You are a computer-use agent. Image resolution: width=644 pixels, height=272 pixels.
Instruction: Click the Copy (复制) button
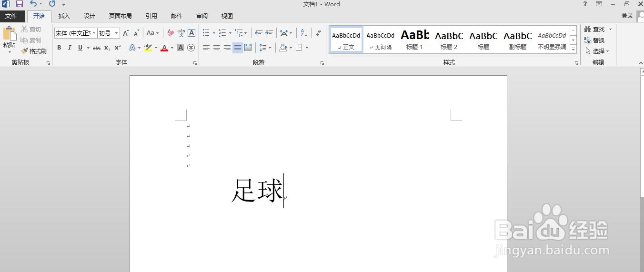click(x=31, y=40)
